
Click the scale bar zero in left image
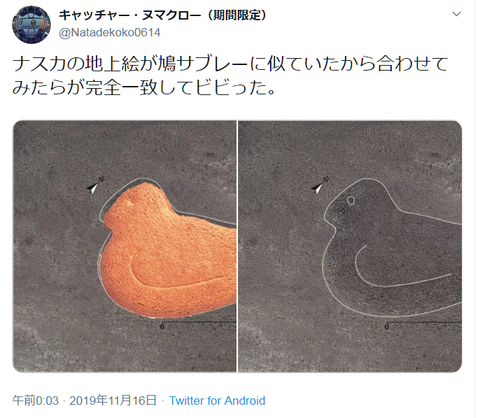click(x=162, y=327)
